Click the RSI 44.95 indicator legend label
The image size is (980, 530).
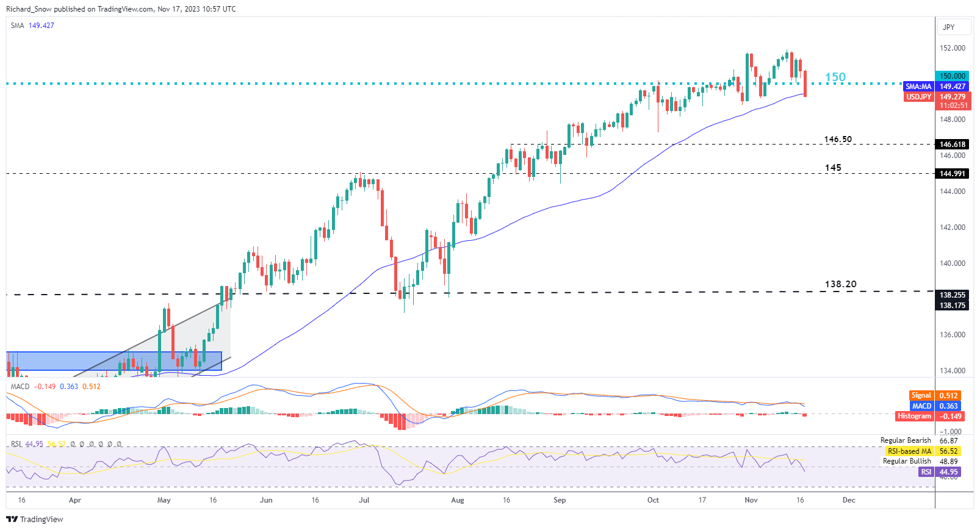click(27, 444)
